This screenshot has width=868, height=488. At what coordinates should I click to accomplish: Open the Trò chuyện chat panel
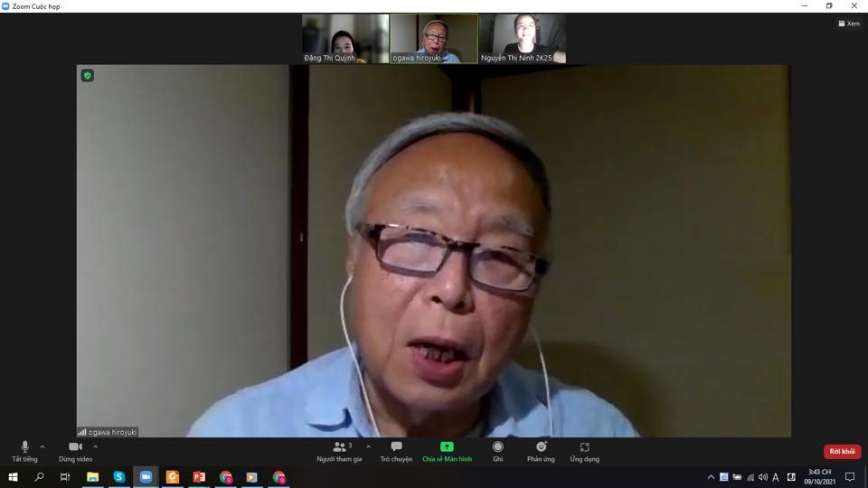tap(396, 448)
